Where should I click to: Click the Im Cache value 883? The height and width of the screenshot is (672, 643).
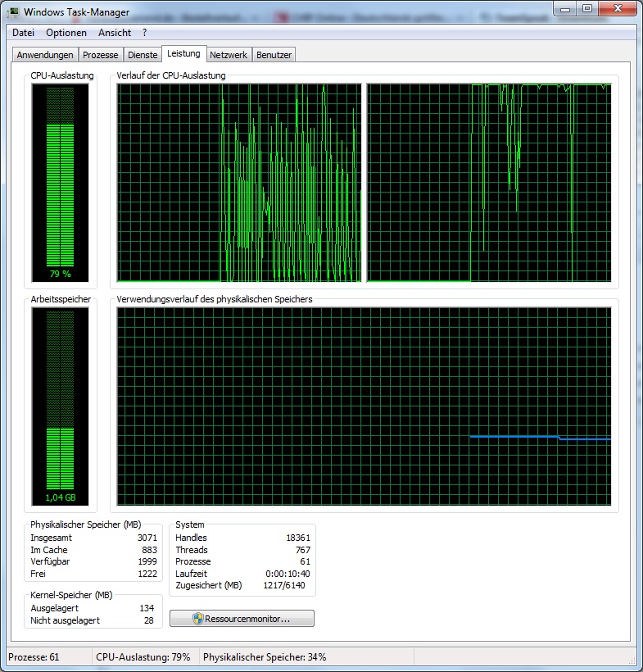tap(150, 549)
